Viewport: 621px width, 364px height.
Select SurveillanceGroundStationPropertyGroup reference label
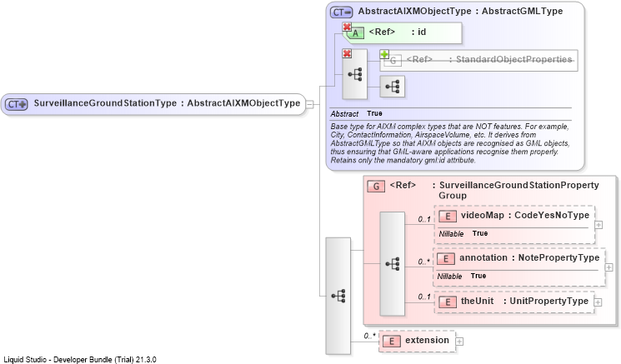coord(494,190)
